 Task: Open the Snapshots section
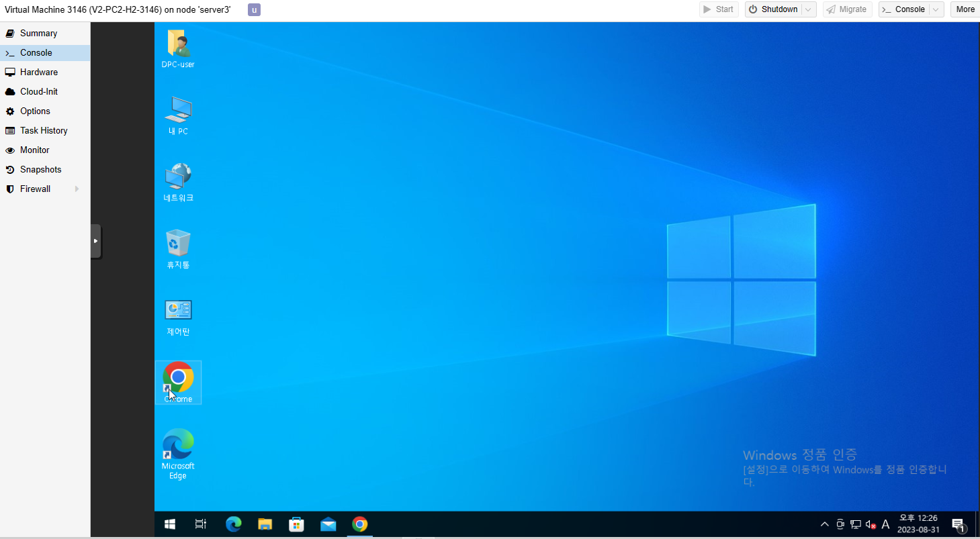(45, 169)
